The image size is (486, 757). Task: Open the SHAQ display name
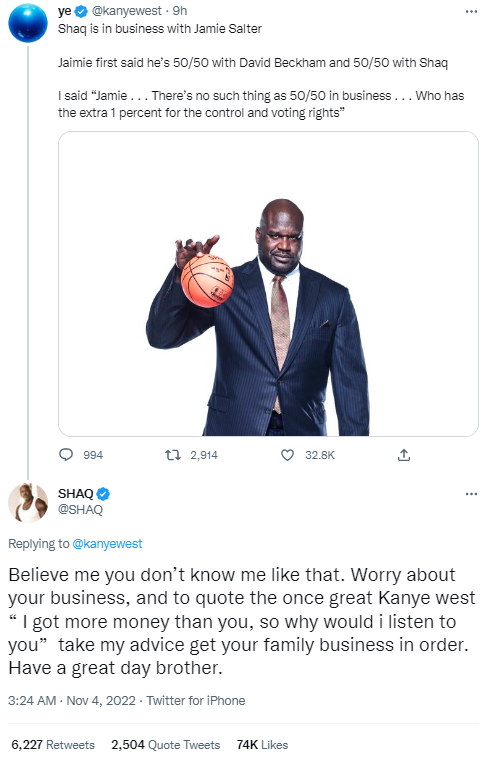pyautogui.click(x=76, y=493)
